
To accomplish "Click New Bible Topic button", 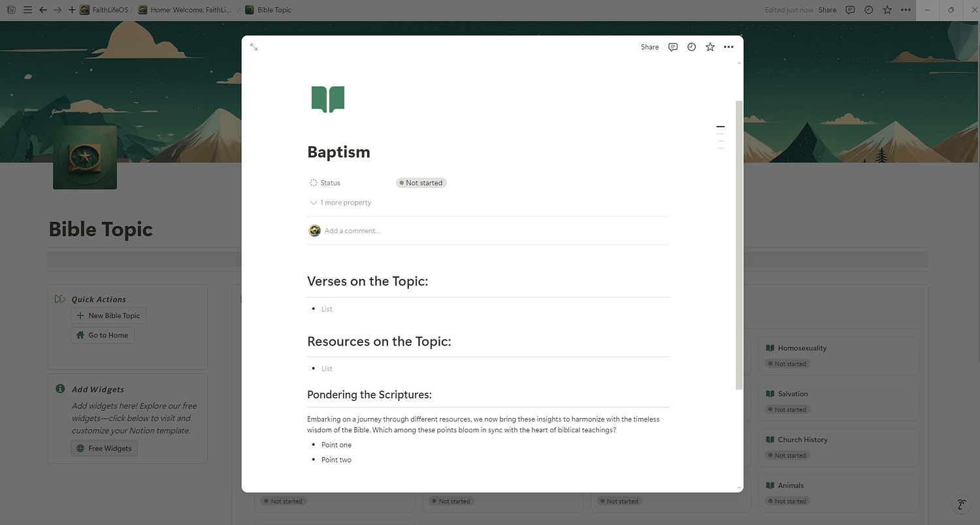I will (x=108, y=315).
